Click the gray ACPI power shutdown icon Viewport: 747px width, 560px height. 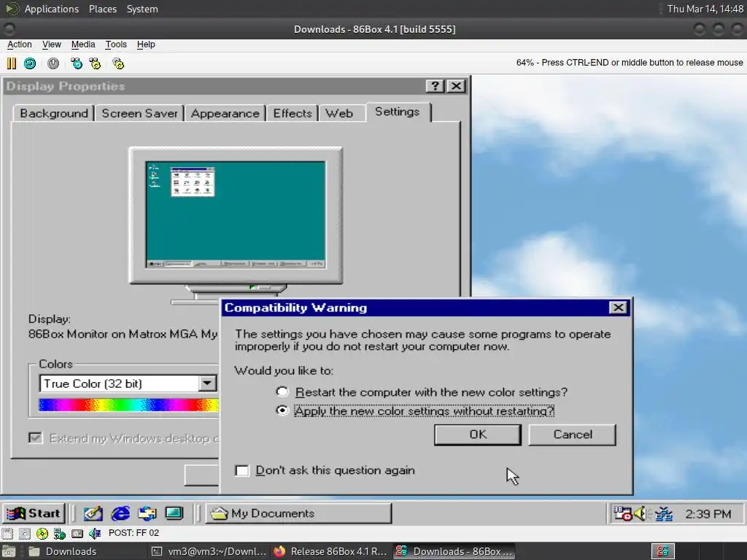53,63
